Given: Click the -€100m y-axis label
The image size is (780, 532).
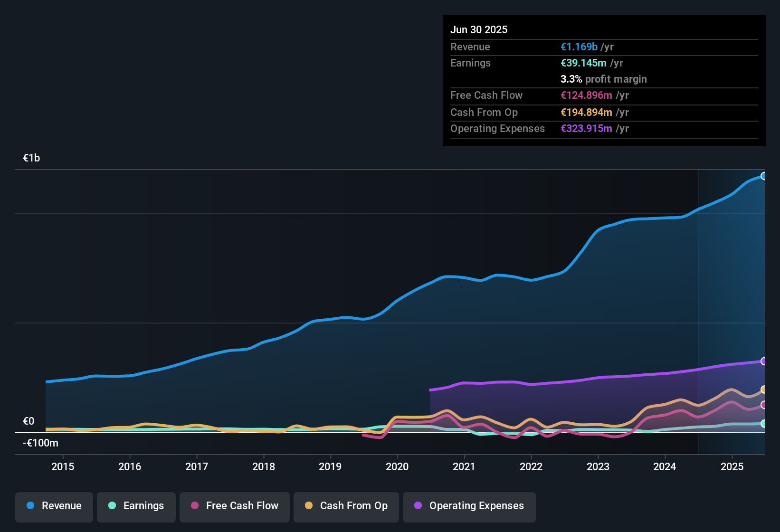Looking at the screenshot, I should click(x=40, y=443).
